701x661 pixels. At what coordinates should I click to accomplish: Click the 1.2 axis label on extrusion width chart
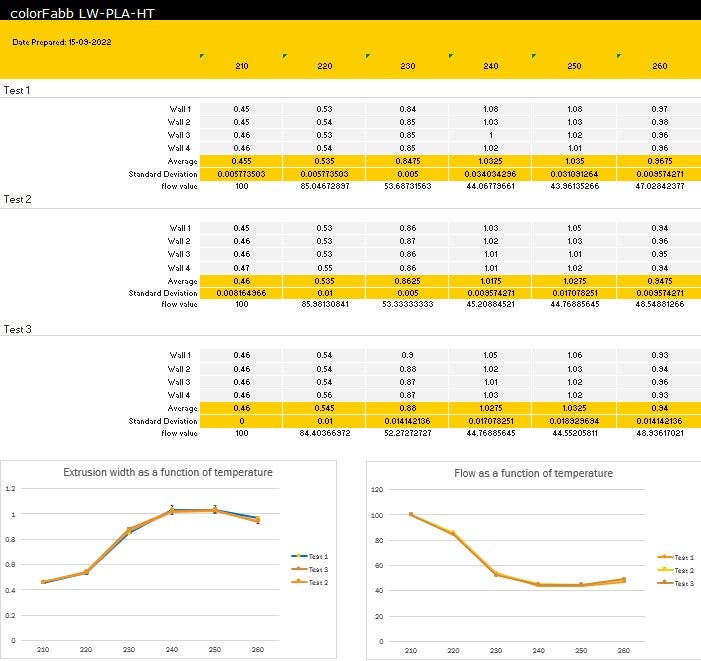(10, 488)
